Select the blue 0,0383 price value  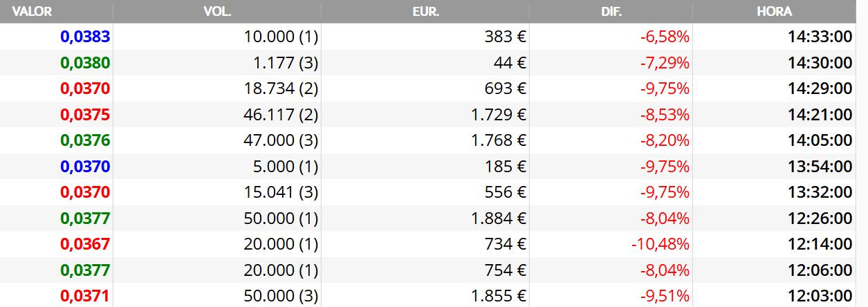click(85, 37)
